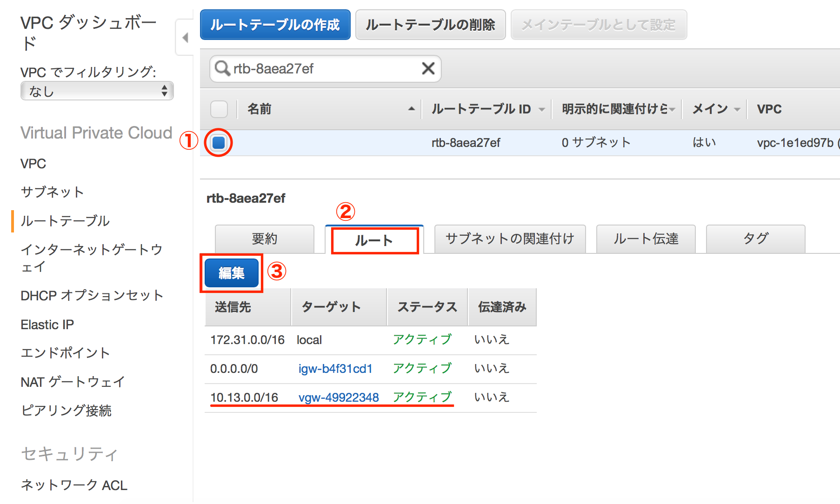Check the select-all checkbox in table header
Viewport: 840px width, 504px height.
(219, 109)
